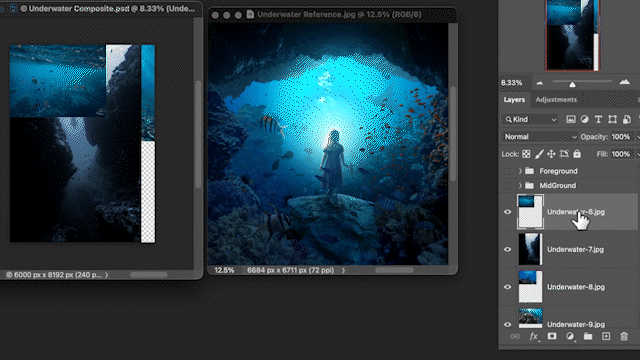Viewport: 640px width, 360px height.
Task: Click horizontal scrollbar in Underwater Reference window
Action: [394, 270]
